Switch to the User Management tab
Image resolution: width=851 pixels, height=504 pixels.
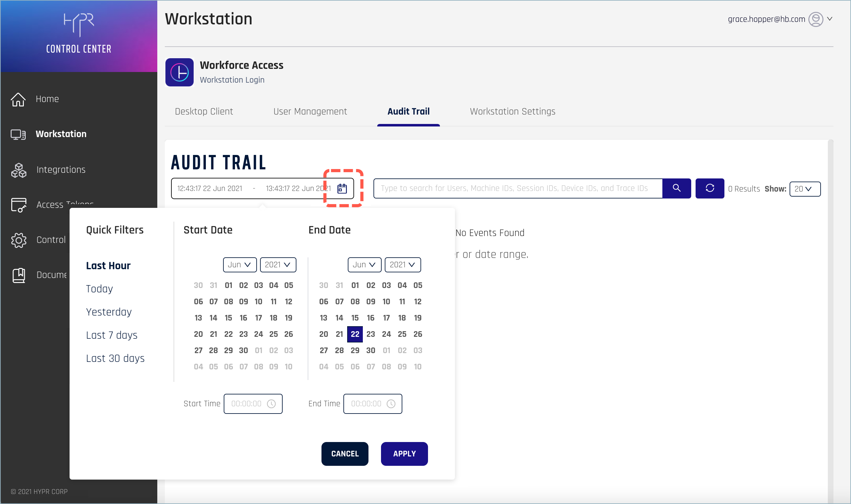(x=310, y=111)
